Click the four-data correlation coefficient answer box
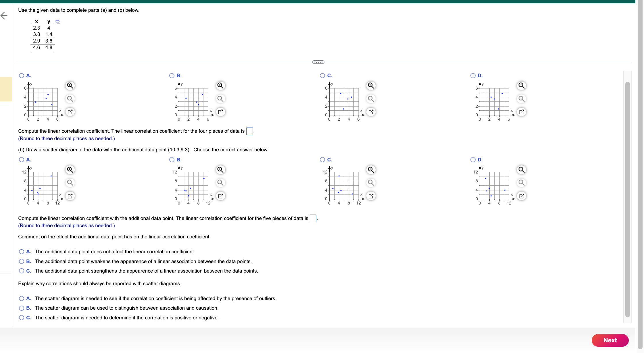Image resolution: width=644 pixels, height=353 pixels. 250,131
